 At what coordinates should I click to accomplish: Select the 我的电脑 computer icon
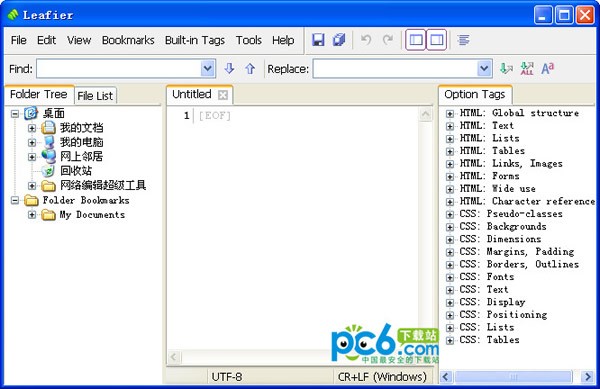(49, 142)
